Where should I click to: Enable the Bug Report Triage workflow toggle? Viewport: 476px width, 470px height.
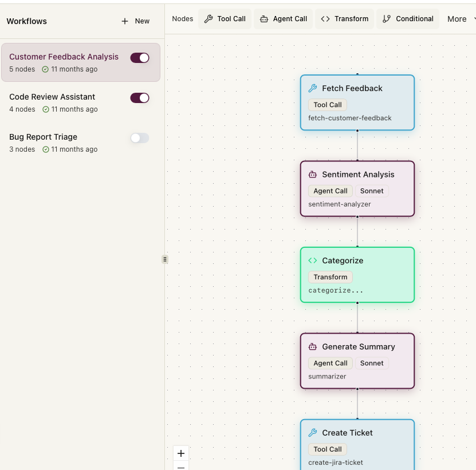[x=140, y=138]
